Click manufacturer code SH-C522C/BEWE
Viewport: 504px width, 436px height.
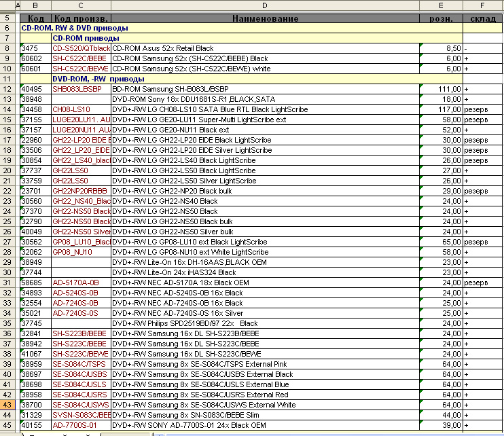(x=82, y=69)
